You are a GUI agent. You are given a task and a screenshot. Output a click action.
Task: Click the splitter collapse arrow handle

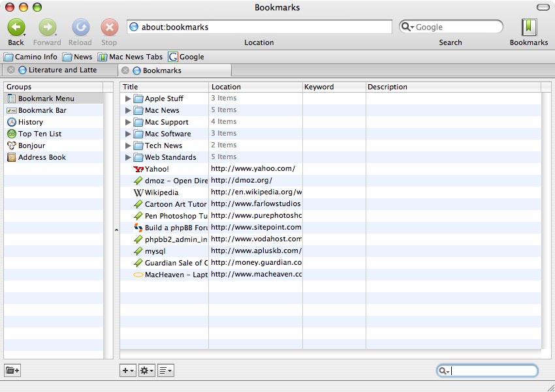pos(116,230)
